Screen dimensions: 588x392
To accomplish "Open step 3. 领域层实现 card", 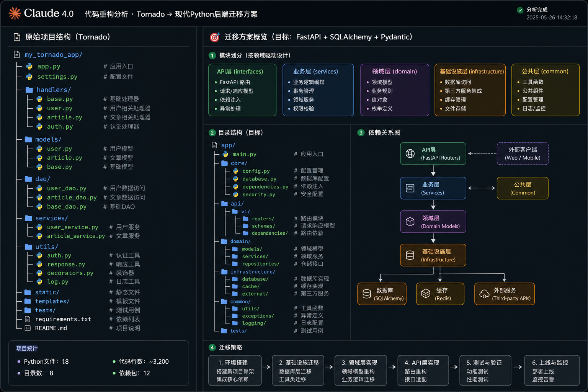I will tap(361, 371).
